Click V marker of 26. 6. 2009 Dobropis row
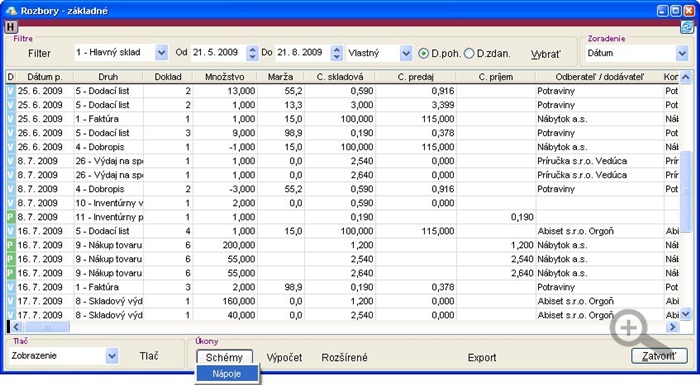 [x=11, y=147]
